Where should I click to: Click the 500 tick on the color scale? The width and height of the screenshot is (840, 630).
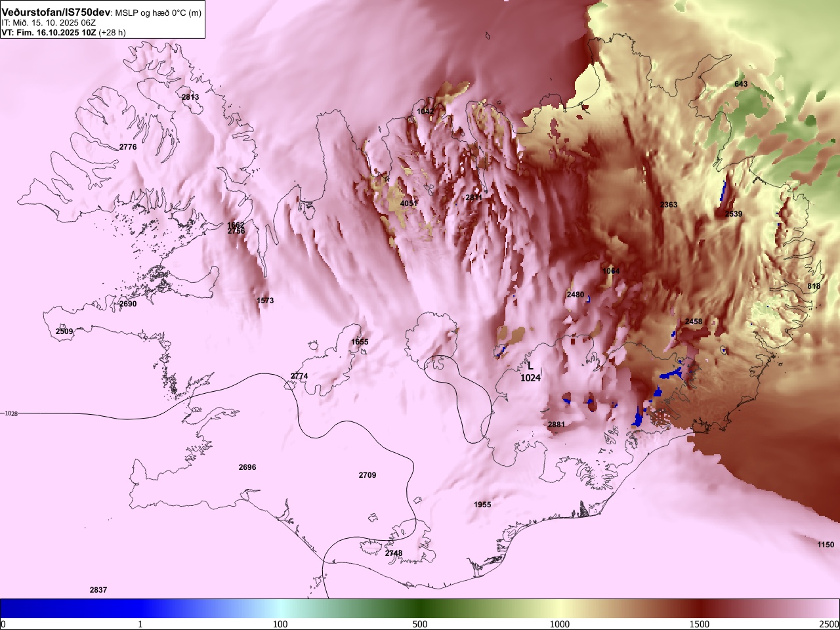coord(420,624)
